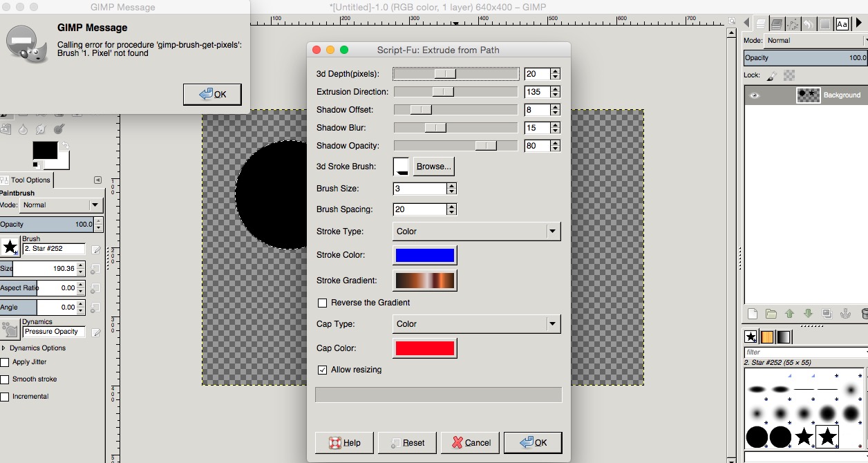The height and width of the screenshot is (463, 868).
Task: Edit the Pressure Opacity dynamics icon
Action: point(96,332)
